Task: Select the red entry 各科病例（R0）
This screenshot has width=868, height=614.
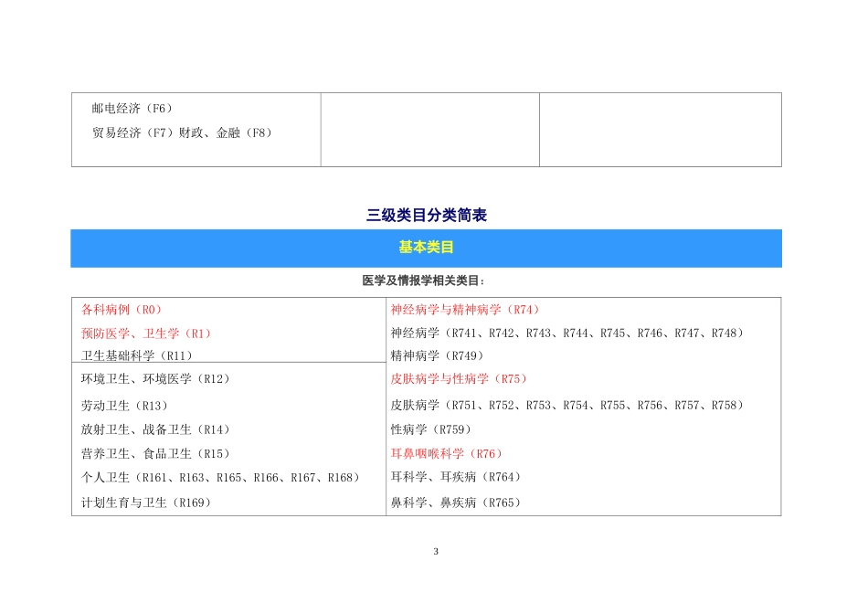Action: pyautogui.click(x=122, y=310)
